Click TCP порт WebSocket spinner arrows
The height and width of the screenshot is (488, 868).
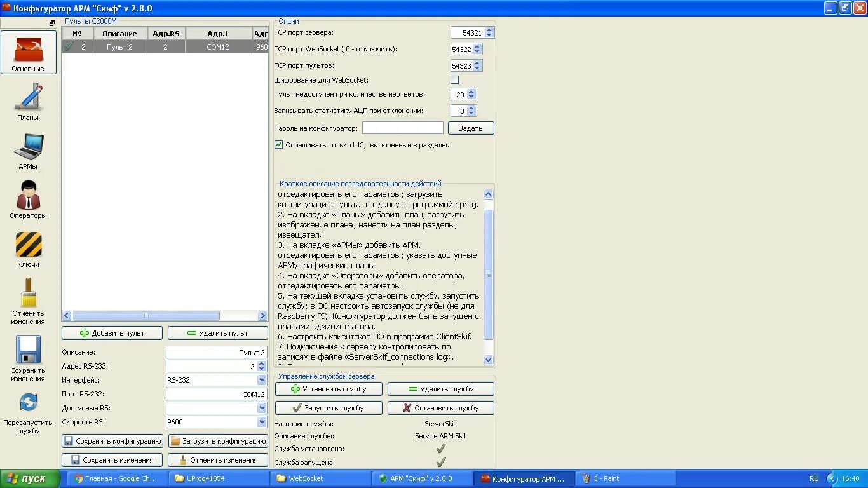[x=478, y=49]
